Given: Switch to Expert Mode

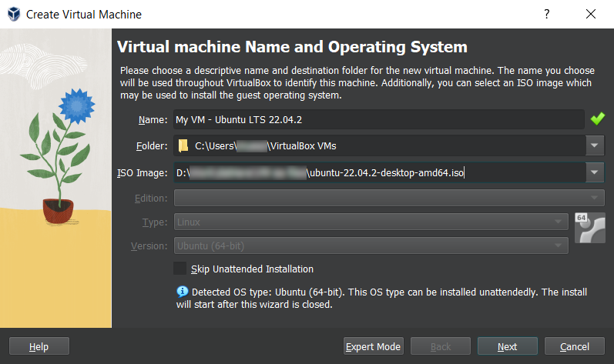Looking at the screenshot, I should (x=374, y=347).
